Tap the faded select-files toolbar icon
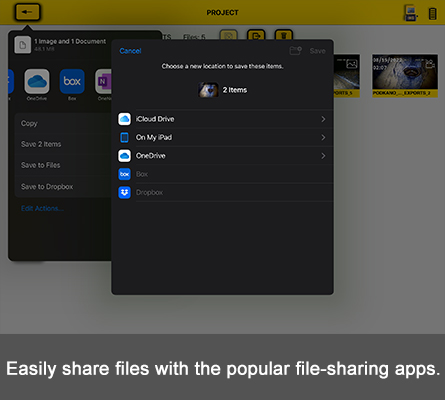This screenshot has height=400, width=445. [x=228, y=35]
